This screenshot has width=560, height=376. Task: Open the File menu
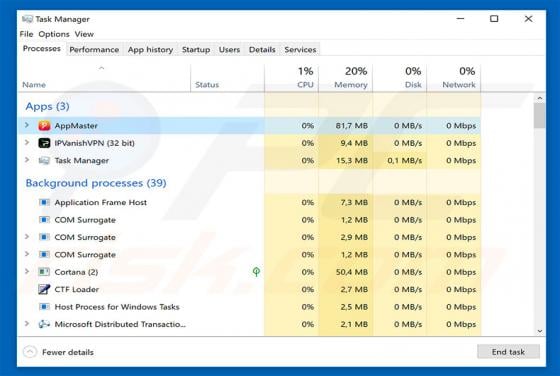point(26,34)
